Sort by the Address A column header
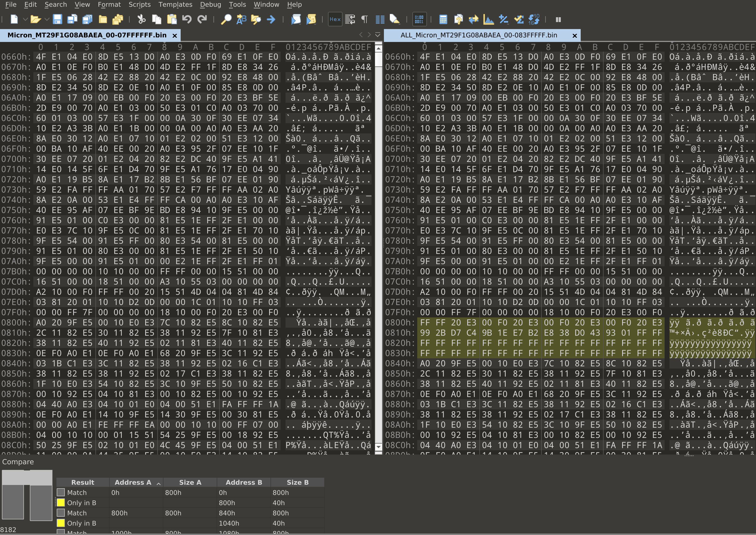 pos(136,482)
